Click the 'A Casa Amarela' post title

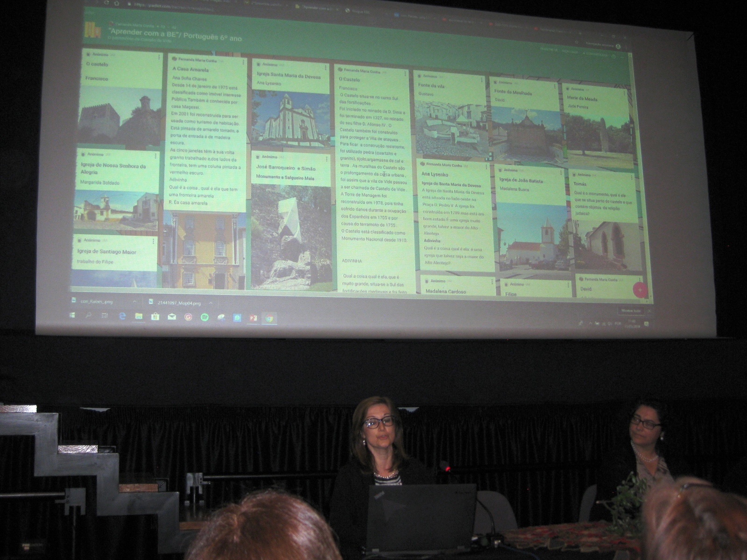pyautogui.click(x=190, y=70)
